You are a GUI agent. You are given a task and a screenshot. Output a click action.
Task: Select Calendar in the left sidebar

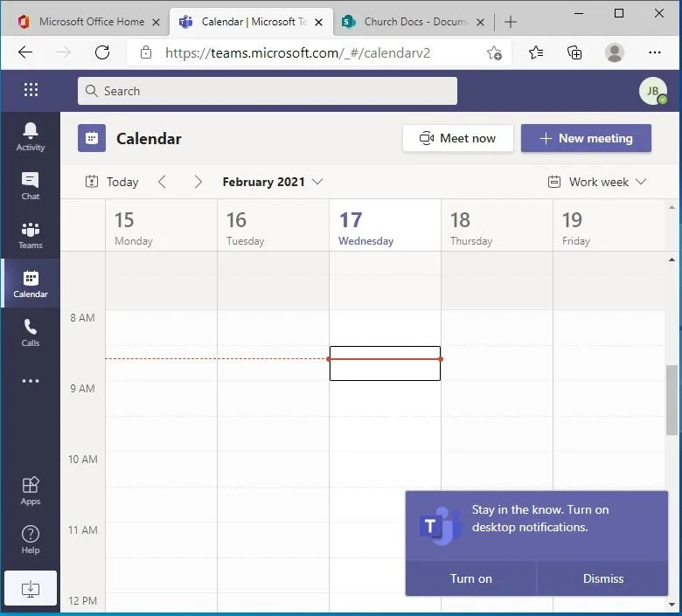point(31,283)
